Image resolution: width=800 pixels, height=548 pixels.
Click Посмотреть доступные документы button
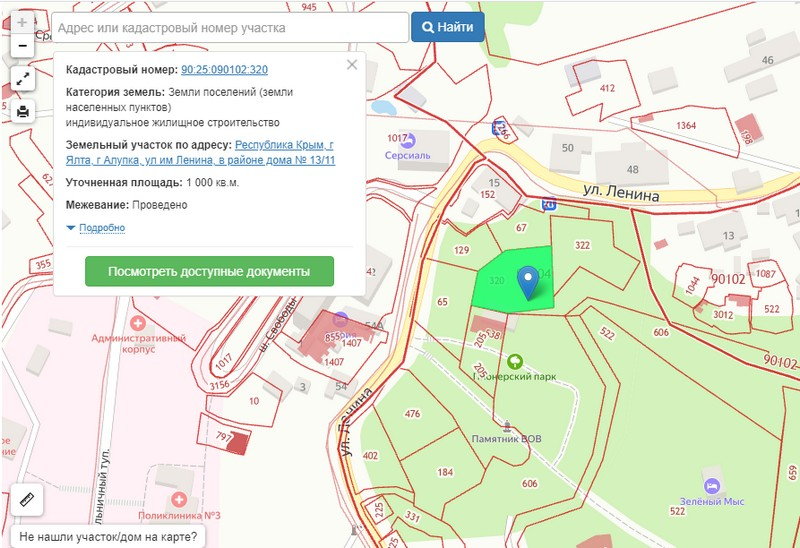209,271
